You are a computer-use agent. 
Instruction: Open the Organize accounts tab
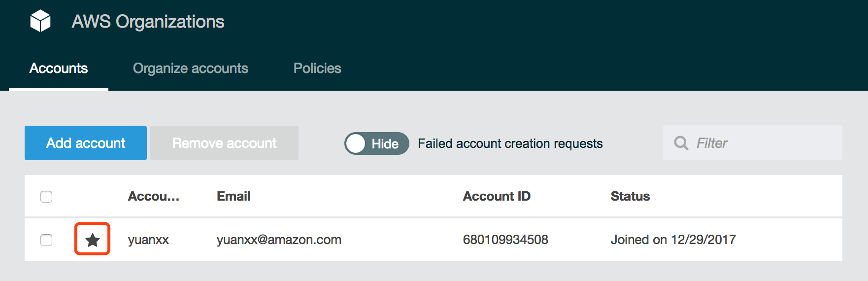click(x=191, y=69)
